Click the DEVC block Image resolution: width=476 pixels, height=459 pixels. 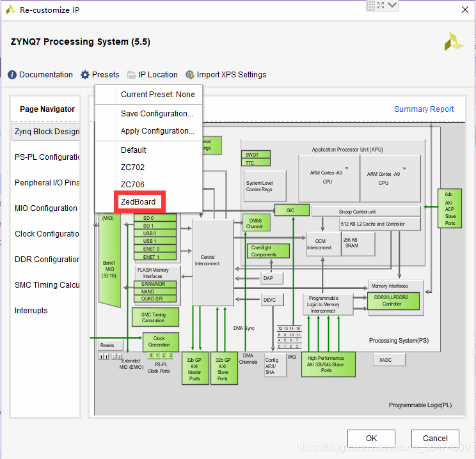coord(273,299)
